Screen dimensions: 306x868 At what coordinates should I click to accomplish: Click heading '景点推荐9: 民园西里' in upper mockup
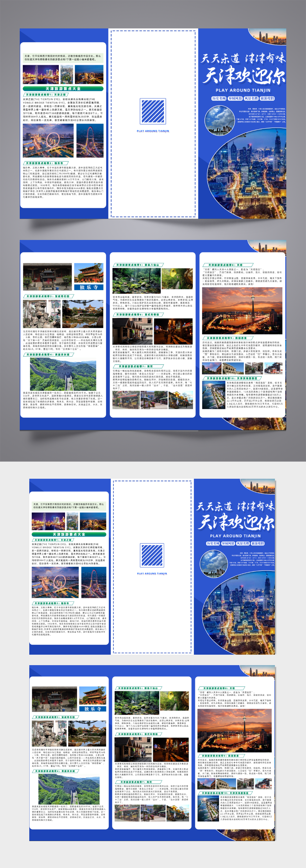tap(228, 338)
